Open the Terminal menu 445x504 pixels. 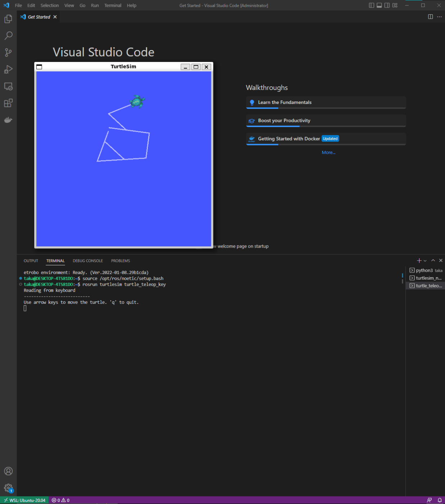point(113,5)
